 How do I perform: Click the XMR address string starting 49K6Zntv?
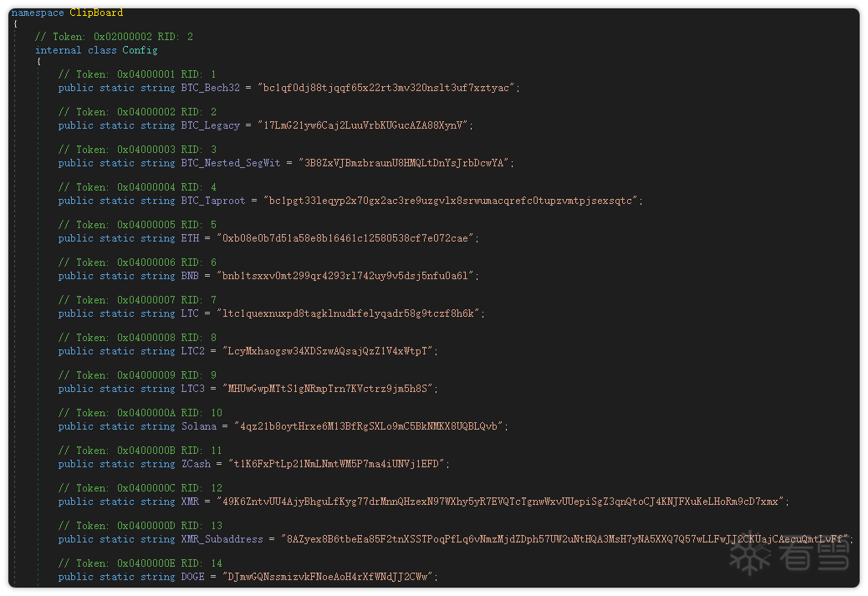click(500, 502)
